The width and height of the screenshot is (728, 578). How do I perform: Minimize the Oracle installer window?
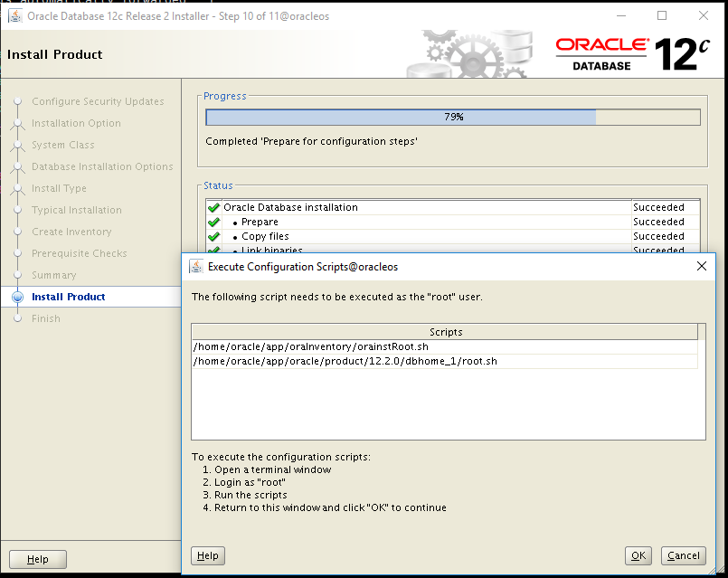point(621,15)
